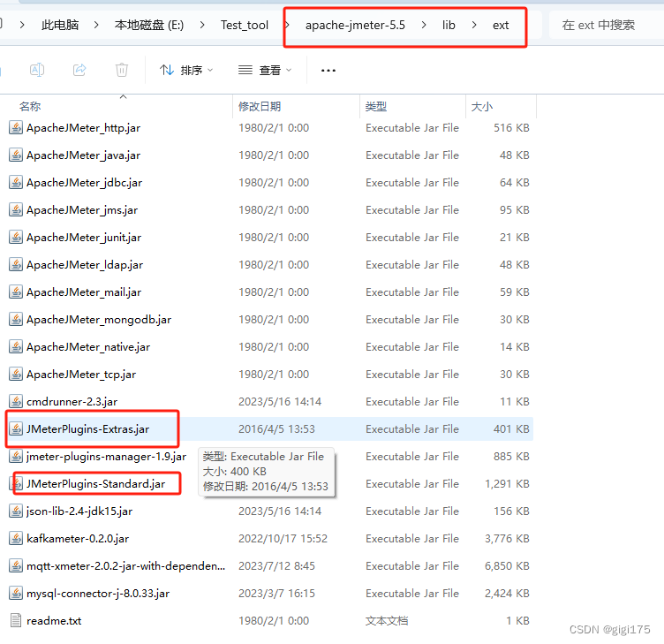The height and width of the screenshot is (644, 664).
Task: Click the jar icon of ApacheJMeter_http.jar
Action: [x=16, y=127]
